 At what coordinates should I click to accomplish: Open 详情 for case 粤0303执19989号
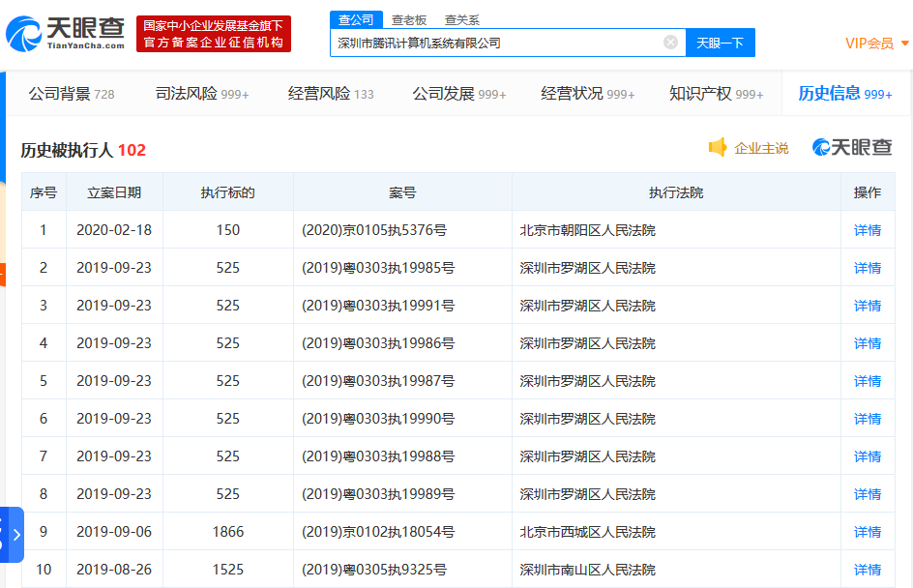(x=867, y=494)
